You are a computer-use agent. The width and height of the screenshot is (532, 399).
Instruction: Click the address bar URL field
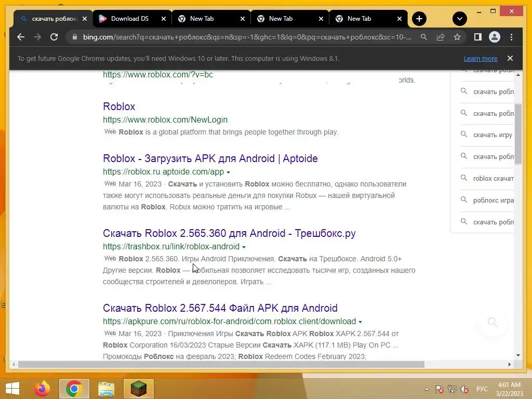(247, 37)
